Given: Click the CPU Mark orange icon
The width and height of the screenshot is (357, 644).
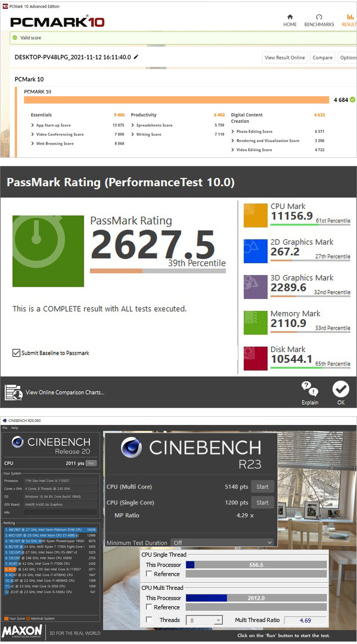Looking at the screenshot, I should (256, 215).
